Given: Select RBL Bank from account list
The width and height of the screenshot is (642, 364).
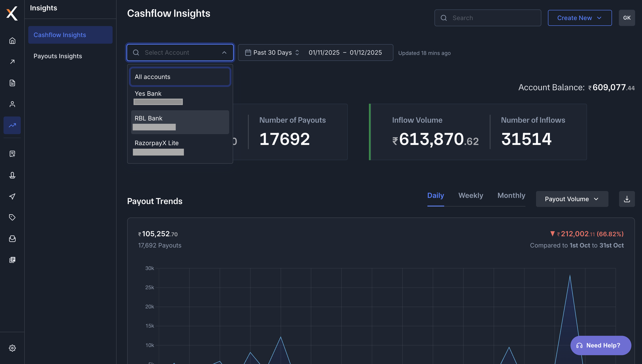Looking at the screenshot, I should pyautogui.click(x=180, y=122).
